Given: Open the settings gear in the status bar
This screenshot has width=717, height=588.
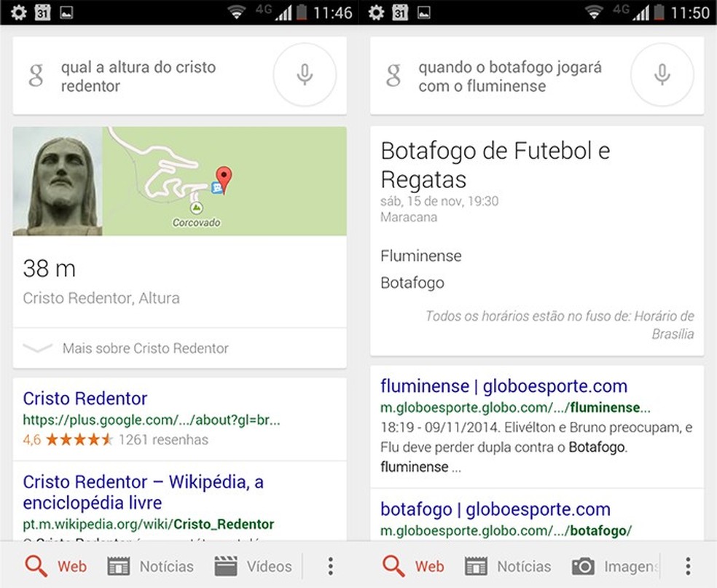Looking at the screenshot, I should 17,12.
